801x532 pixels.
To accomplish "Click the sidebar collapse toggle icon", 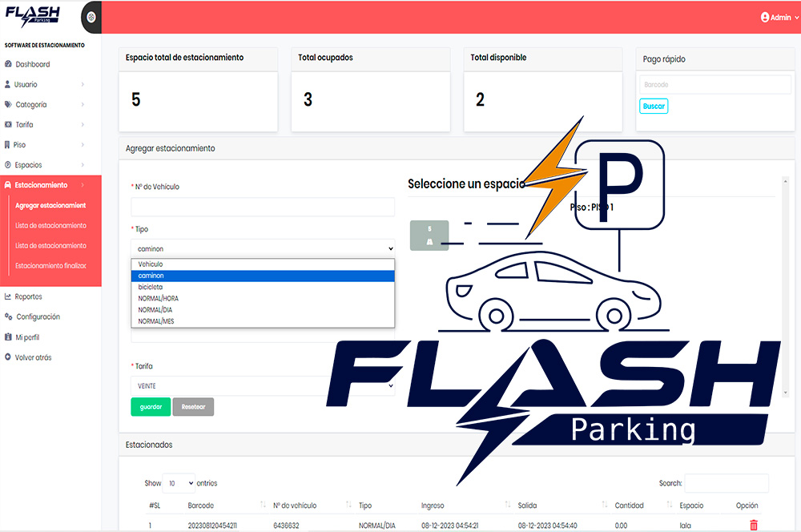I will point(92,17).
